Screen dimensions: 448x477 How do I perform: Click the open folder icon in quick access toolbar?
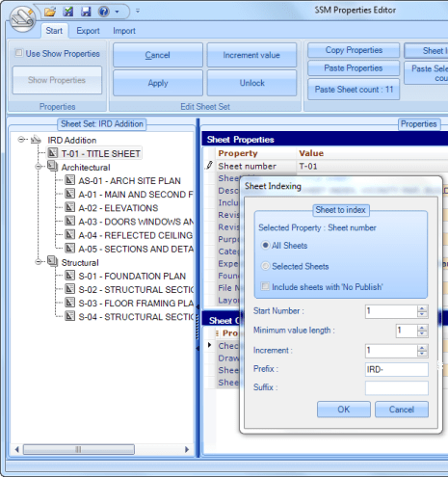50,12
